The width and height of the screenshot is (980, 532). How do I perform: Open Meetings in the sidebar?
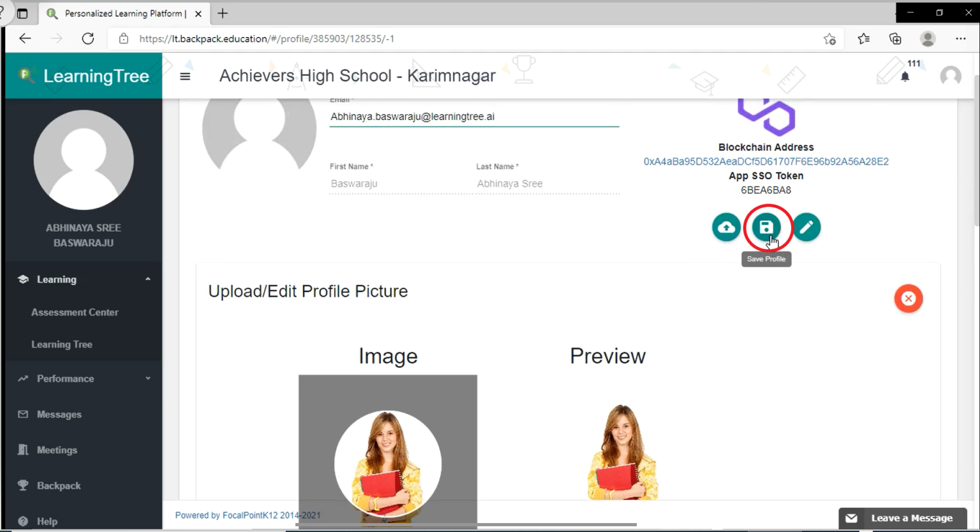57,450
